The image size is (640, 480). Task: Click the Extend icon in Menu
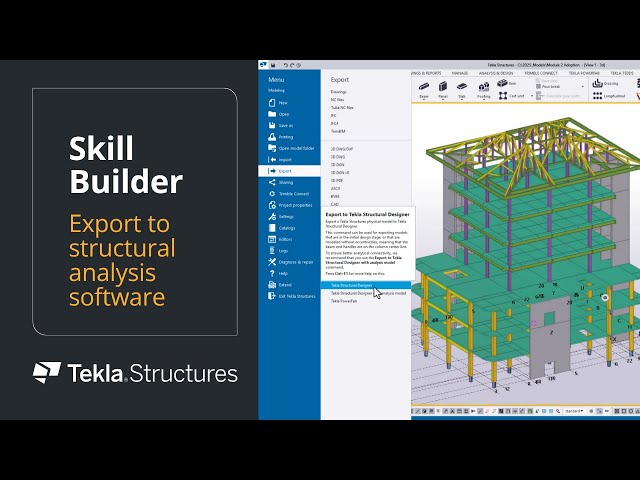272,285
